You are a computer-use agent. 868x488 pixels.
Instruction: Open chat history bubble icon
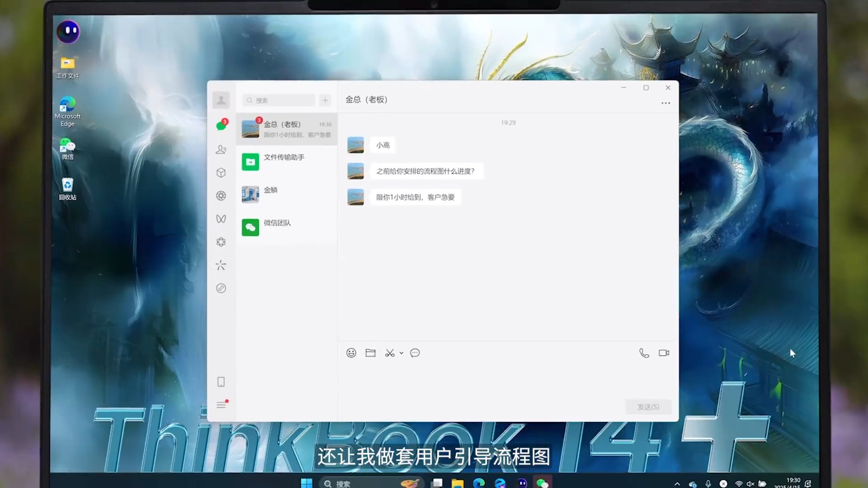click(x=415, y=353)
